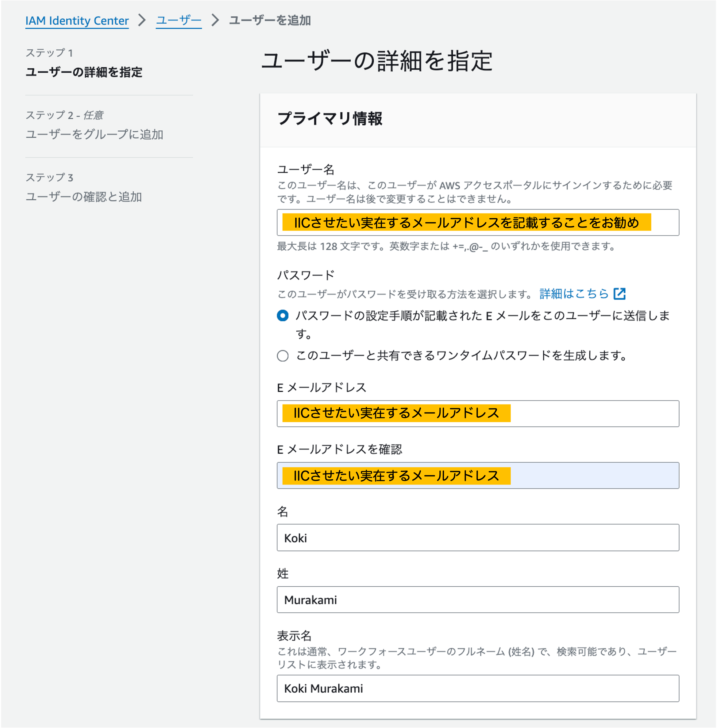717x728 pixels.
Task: Click the 表示名 field with Koki Murakami
Action: (x=477, y=688)
